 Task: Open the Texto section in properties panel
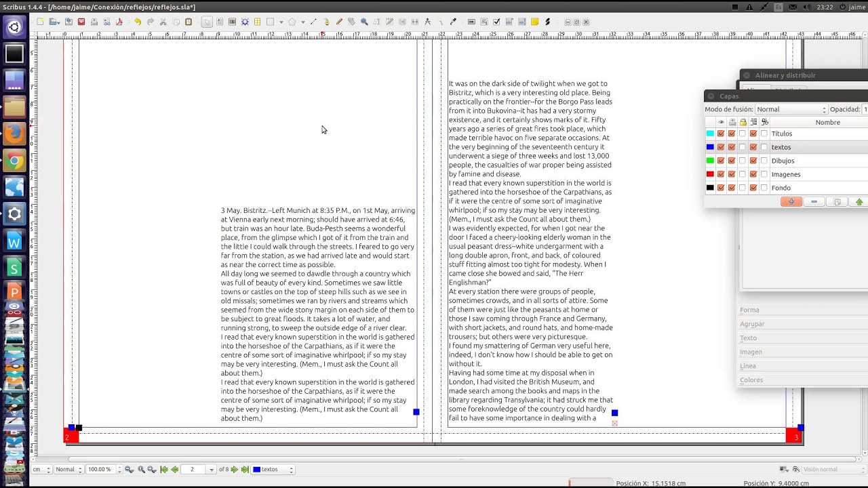click(x=748, y=338)
